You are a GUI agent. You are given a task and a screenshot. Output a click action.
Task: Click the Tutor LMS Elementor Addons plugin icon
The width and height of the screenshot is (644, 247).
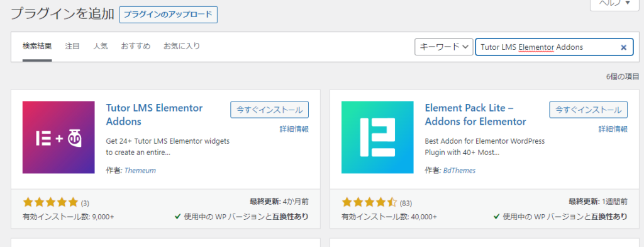pos(58,137)
